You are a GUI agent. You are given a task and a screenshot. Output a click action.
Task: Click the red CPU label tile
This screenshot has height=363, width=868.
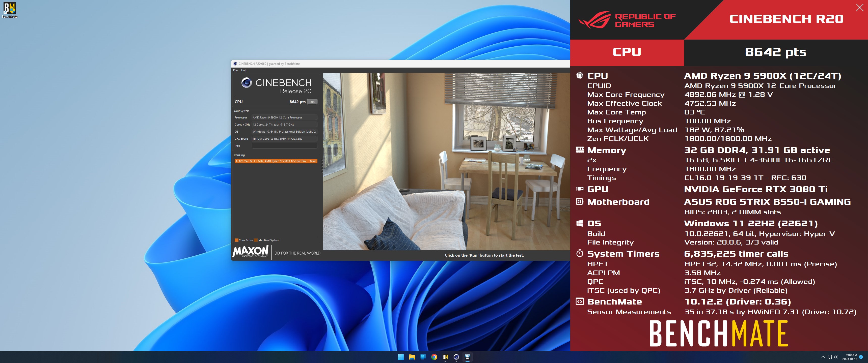point(627,52)
